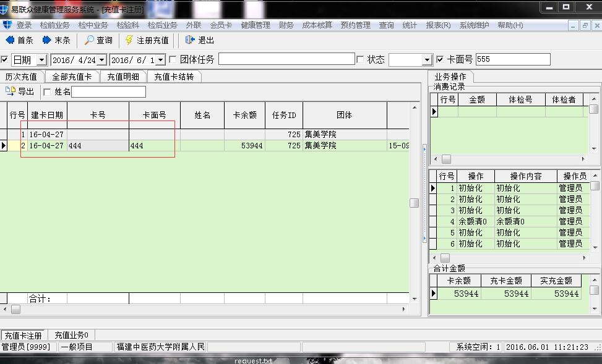Expand the 状态 dropdown list
The height and width of the screenshot is (364, 602).
click(428, 60)
